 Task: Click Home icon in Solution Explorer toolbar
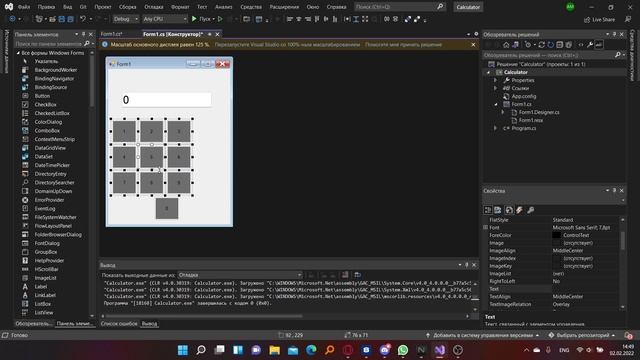[x=506, y=45]
